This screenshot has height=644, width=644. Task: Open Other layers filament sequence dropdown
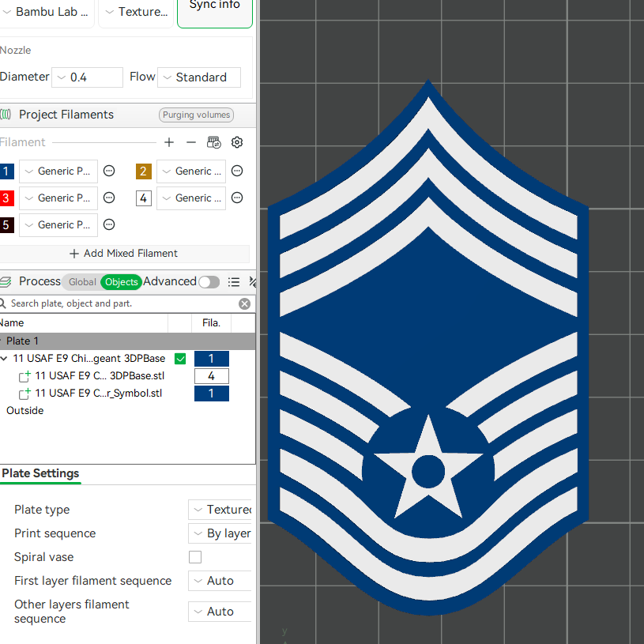coord(220,612)
